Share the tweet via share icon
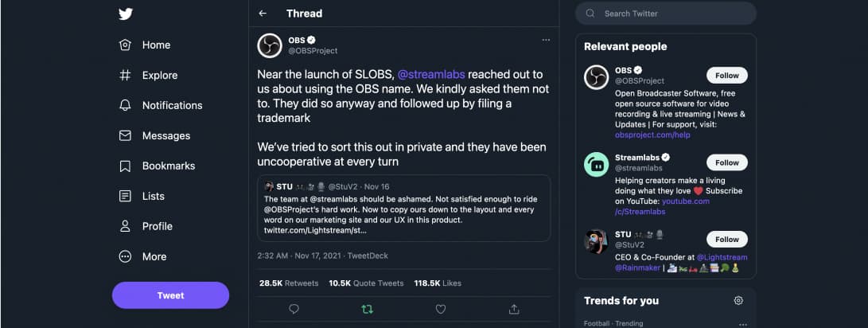 pos(514,309)
